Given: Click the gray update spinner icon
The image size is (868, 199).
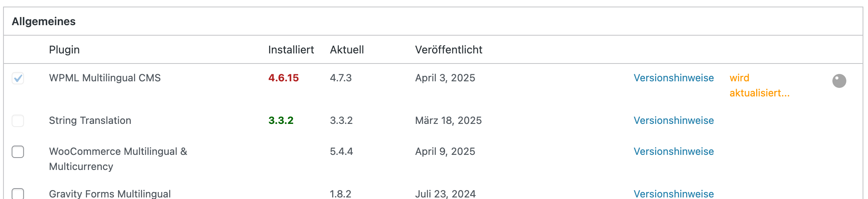Looking at the screenshot, I should (839, 81).
